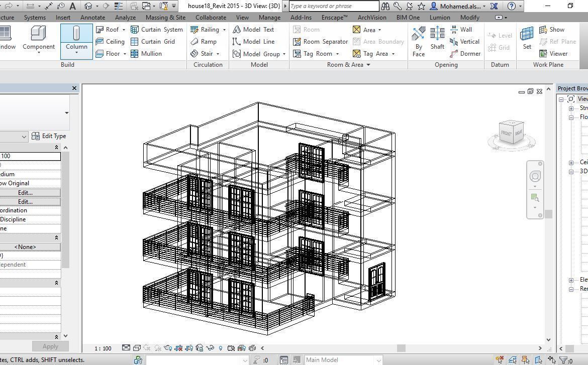Expand the Room & Area panel dropdown

(368, 64)
